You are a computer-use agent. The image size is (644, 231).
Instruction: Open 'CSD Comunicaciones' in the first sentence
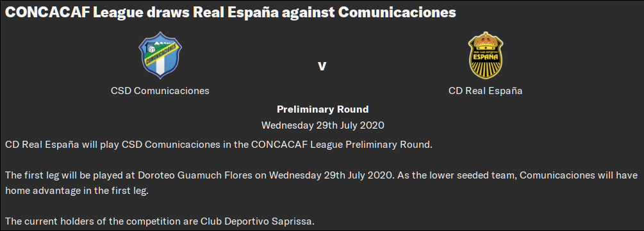[171, 145]
